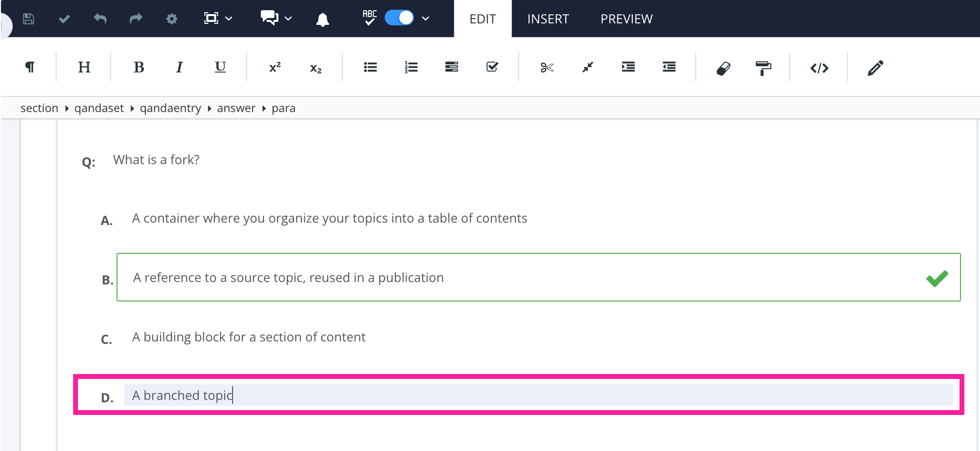Switch to the INSERT tab

(548, 19)
